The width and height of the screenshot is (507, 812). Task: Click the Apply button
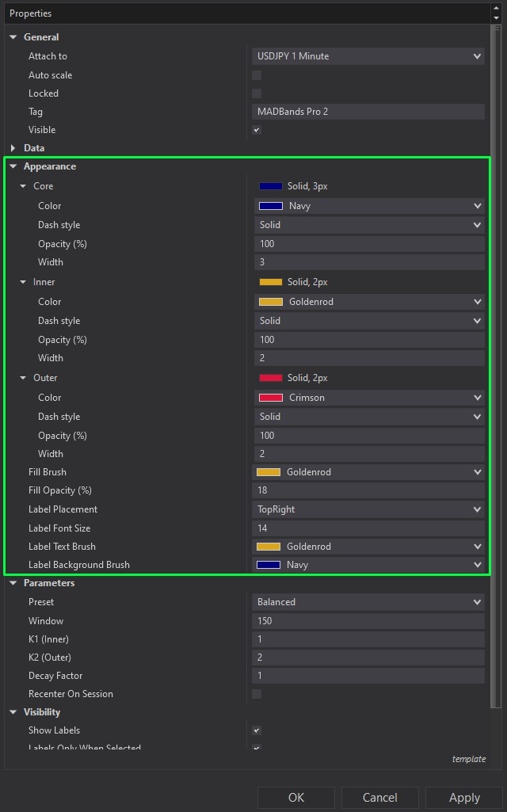(x=464, y=797)
